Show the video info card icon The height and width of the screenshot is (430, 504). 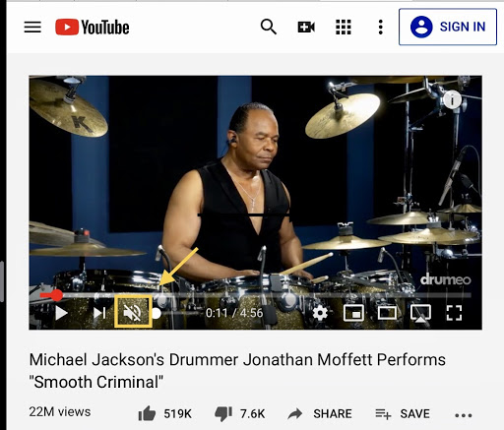[x=453, y=98]
